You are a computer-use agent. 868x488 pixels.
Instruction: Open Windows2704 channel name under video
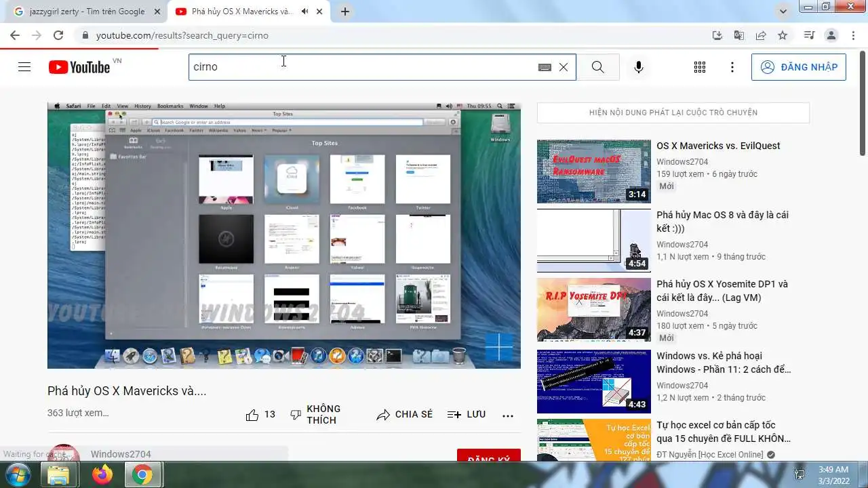pos(121,454)
